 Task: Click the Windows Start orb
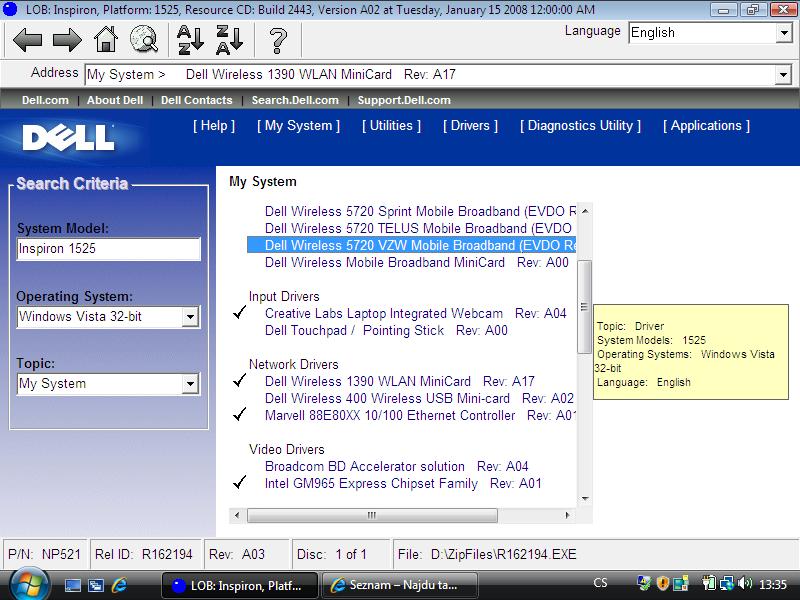tap(29, 585)
